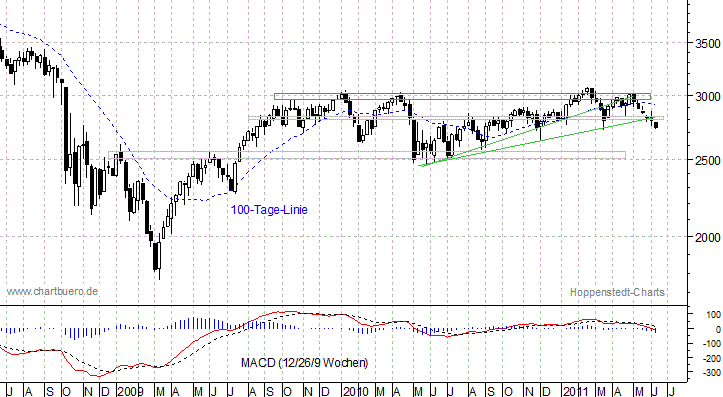Click the 2010 year label on time axis
Image resolution: width=723 pixels, height=397 pixels.
(356, 392)
